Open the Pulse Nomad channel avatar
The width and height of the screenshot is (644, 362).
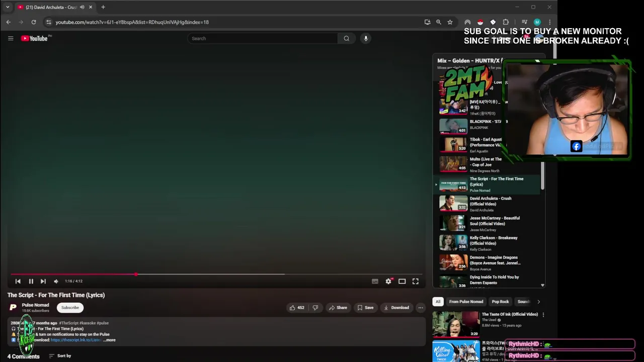(13, 307)
